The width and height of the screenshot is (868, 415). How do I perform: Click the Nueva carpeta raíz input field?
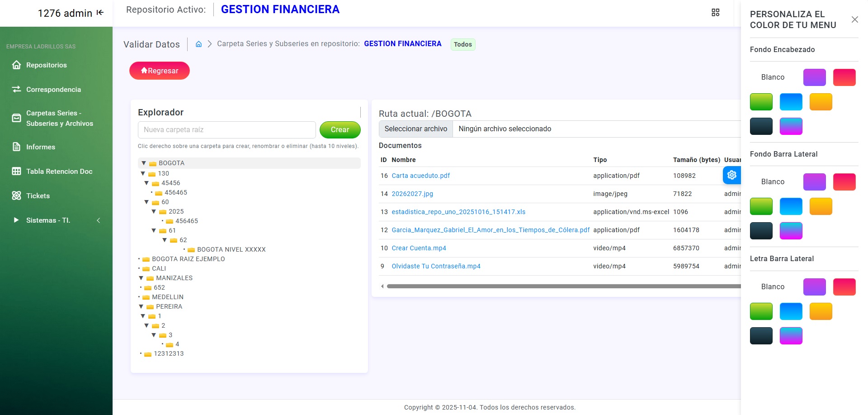[x=226, y=130]
